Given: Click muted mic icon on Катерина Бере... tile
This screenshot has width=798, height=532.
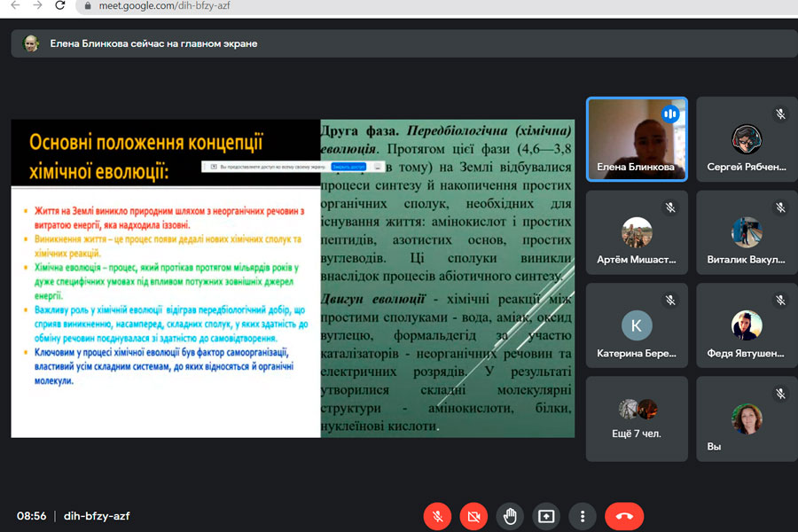Looking at the screenshot, I should click(671, 301).
